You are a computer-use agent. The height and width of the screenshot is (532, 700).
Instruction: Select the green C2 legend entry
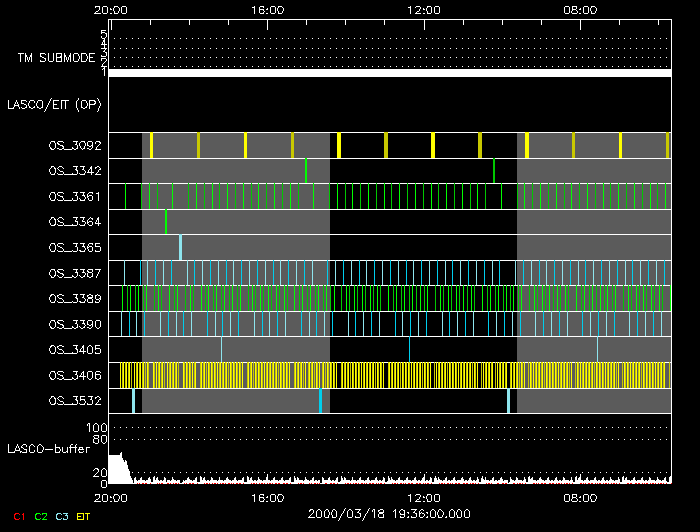tap(41, 516)
